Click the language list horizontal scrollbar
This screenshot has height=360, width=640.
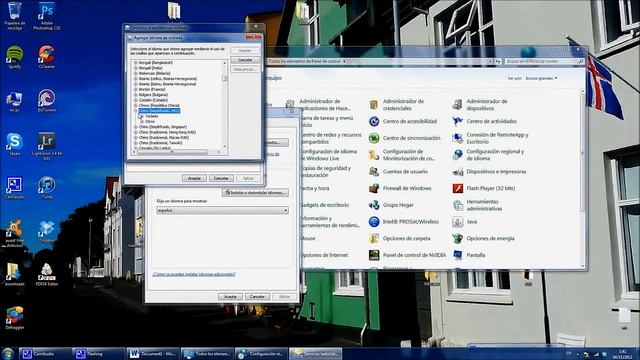[176, 152]
